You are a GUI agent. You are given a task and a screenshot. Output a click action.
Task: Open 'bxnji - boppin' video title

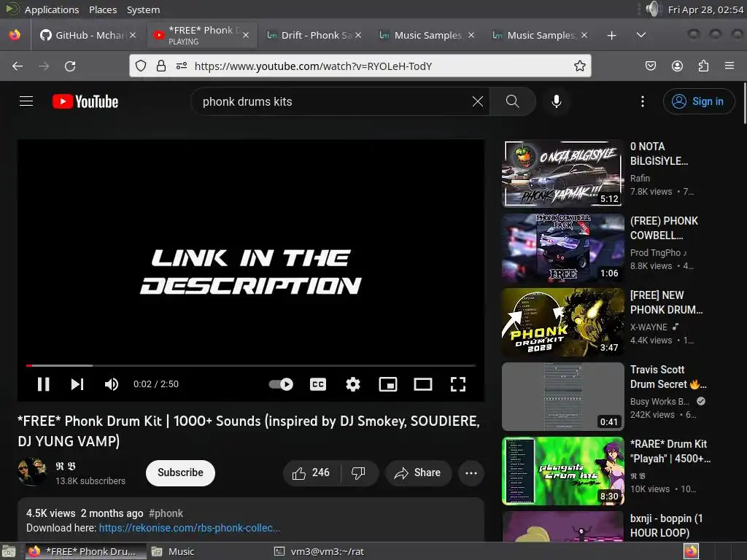pos(666,525)
